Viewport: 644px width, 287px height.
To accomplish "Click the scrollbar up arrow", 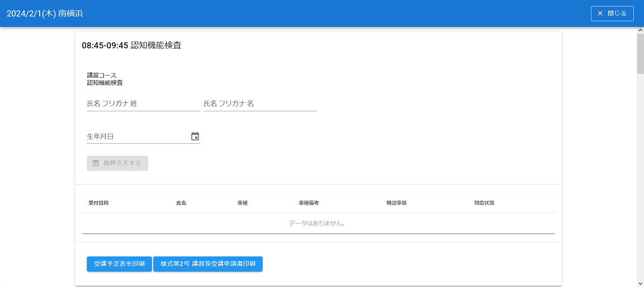I will pos(640,30).
